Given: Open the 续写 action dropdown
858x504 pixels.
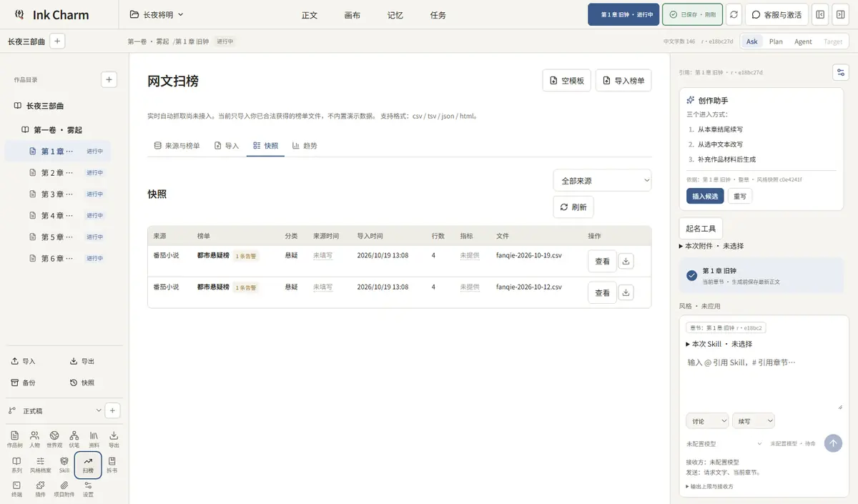Looking at the screenshot, I should 754,421.
